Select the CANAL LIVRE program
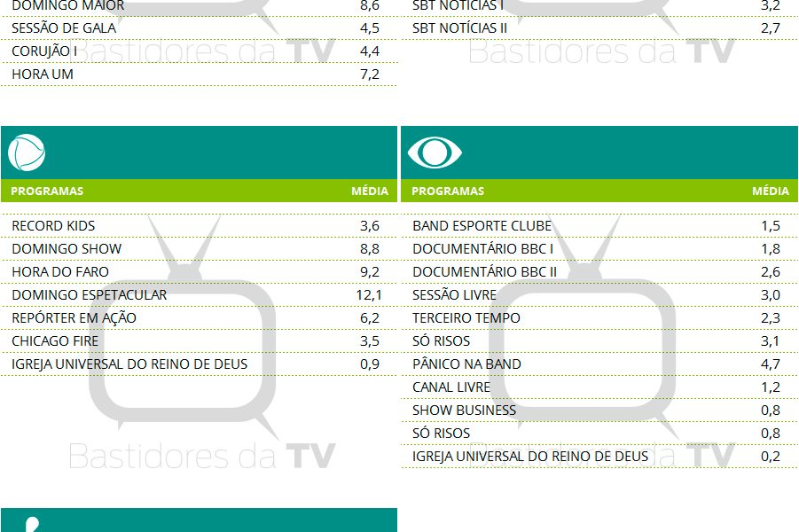This screenshot has width=799, height=532. 450,387
